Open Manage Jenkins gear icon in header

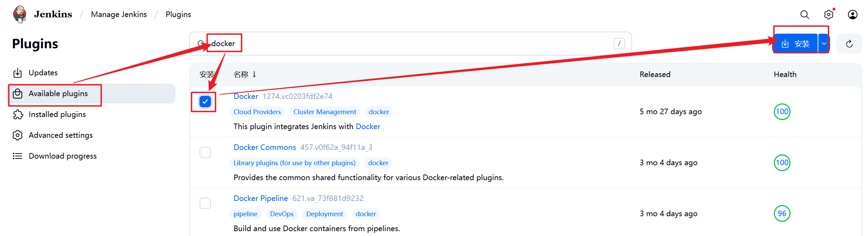pos(829,15)
